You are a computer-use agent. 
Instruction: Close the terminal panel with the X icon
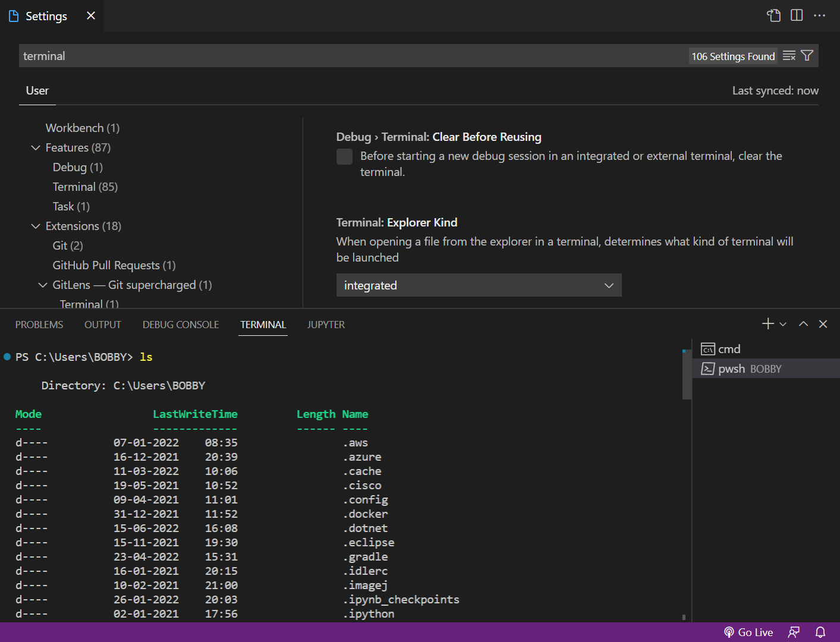coord(823,323)
